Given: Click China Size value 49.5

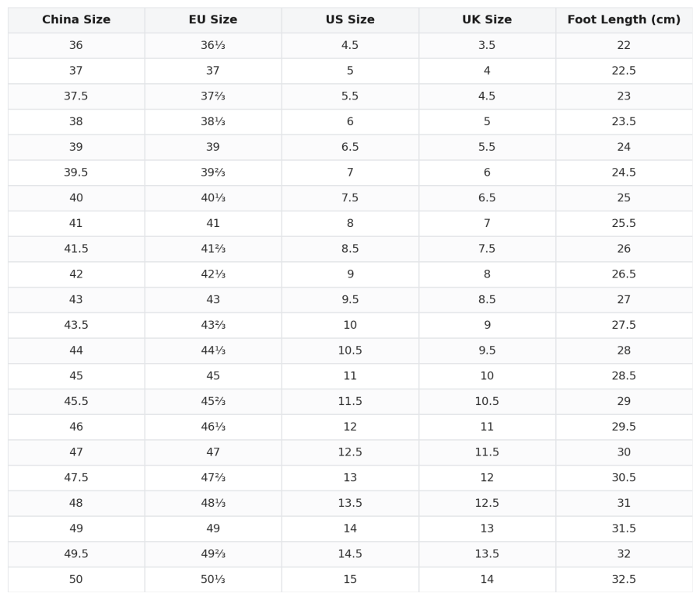Looking at the screenshot, I should point(76,553).
